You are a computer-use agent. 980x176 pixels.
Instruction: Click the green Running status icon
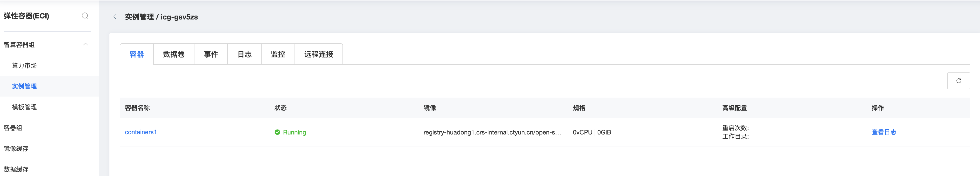pos(277,132)
